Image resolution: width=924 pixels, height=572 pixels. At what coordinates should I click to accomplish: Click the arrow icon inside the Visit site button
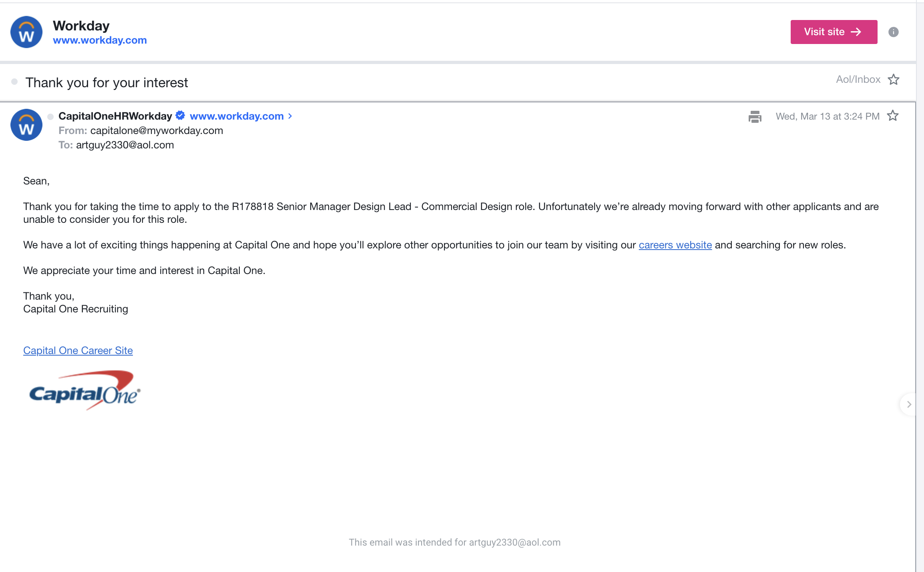tap(856, 32)
